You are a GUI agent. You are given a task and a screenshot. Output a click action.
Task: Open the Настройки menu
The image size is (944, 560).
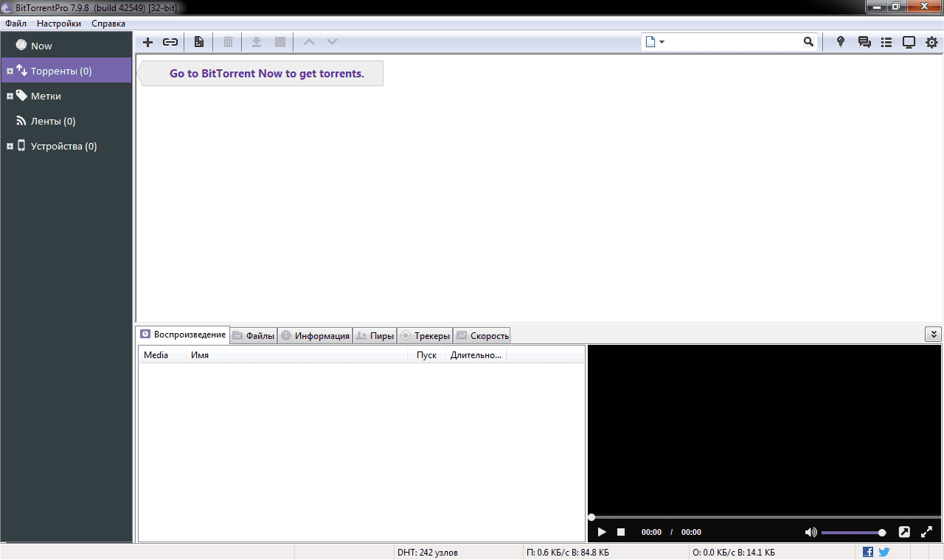[x=59, y=24]
